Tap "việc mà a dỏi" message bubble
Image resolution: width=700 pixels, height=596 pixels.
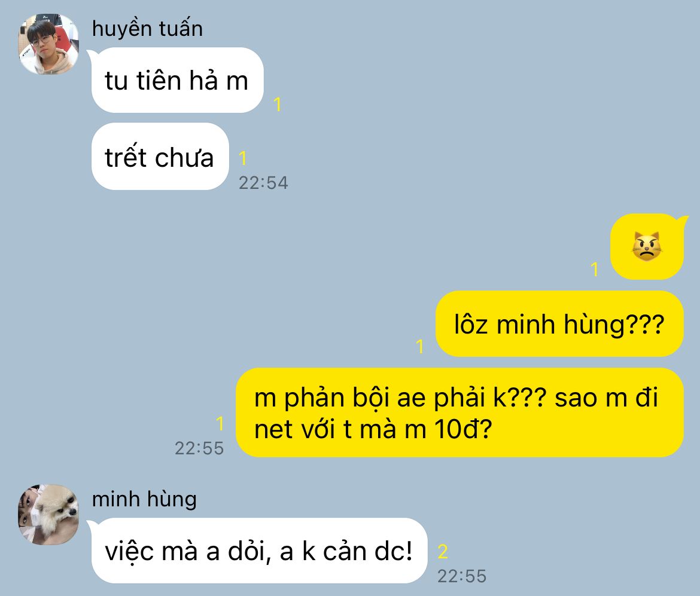259,551
